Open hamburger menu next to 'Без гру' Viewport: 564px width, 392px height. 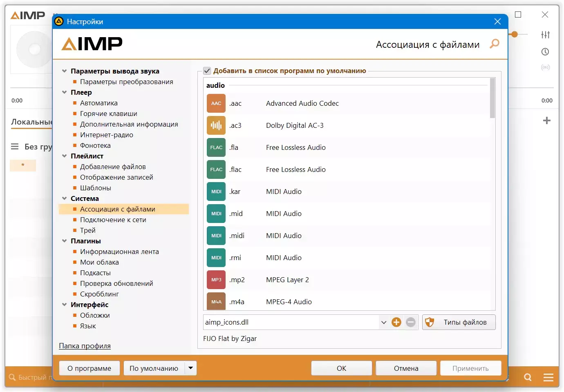[x=15, y=147]
